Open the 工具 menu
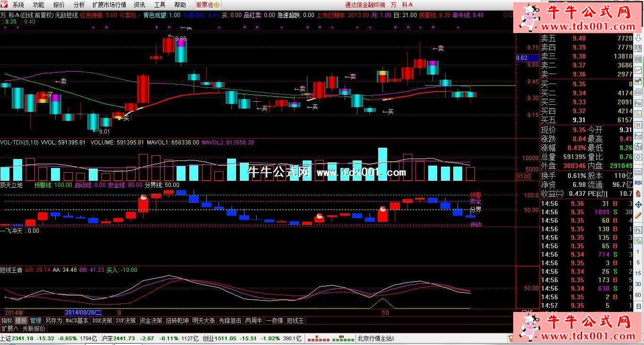This screenshot has height=345, width=644. pos(160,5)
